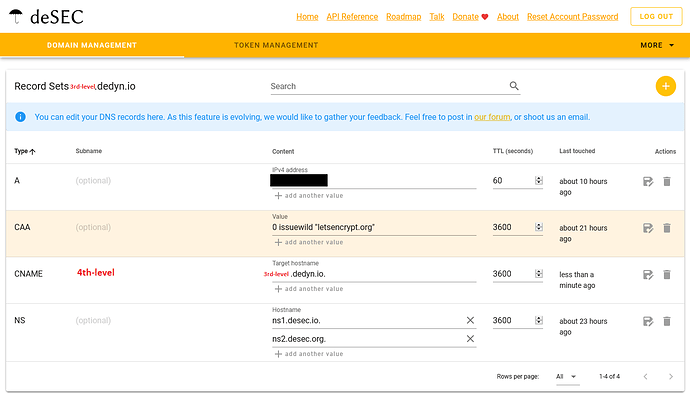
Task: Add a new record set with plus button
Action: point(665,86)
